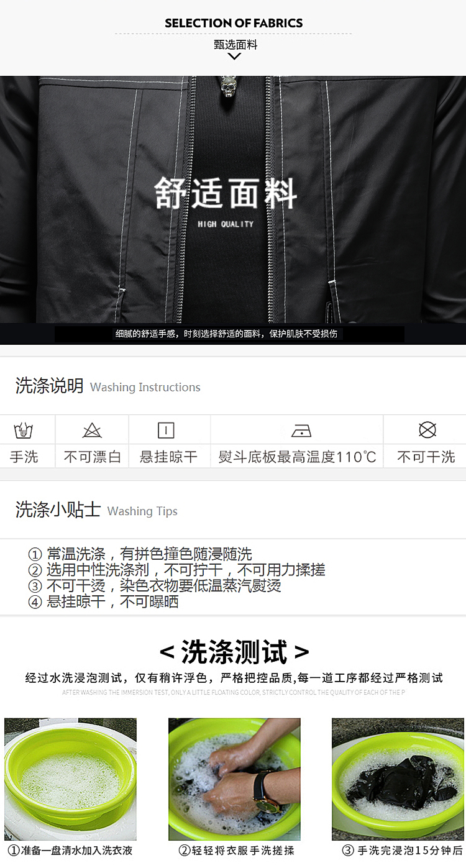Click the 手洗 label

pos(24,457)
